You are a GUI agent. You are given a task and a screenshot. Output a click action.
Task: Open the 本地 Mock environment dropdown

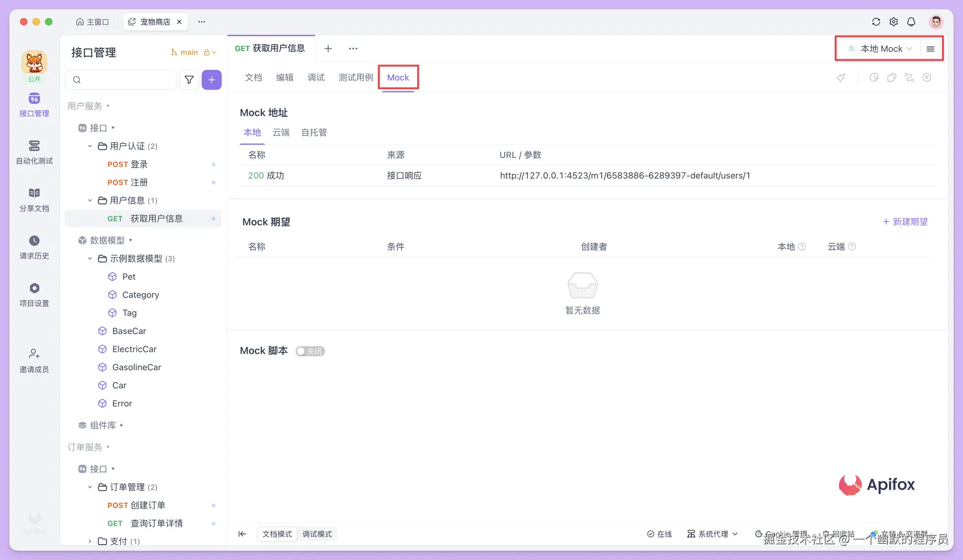(x=881, y=49)
